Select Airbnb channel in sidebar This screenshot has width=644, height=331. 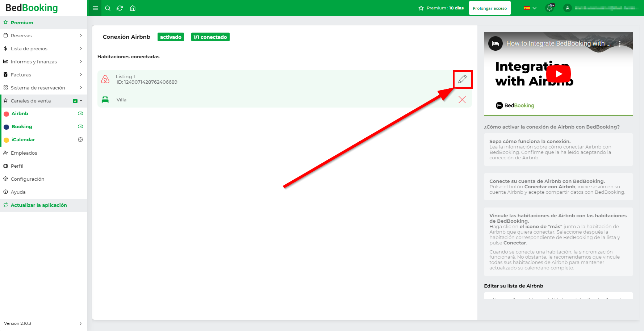click(20, 113)
